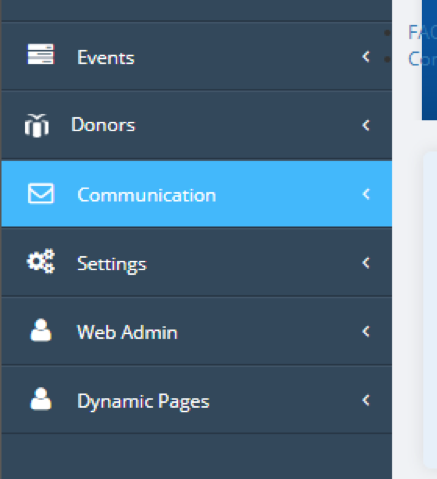Image resolution: width=437 pixels, height=479 pixels.
Task: Expand the Dynamic Pages submenu chevron
Action: tap(366, 400)
